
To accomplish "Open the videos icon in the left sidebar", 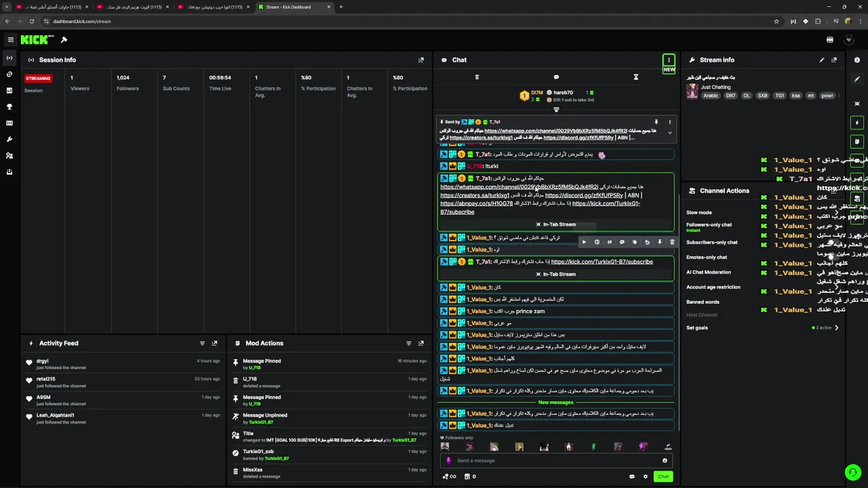I will 9,123.
